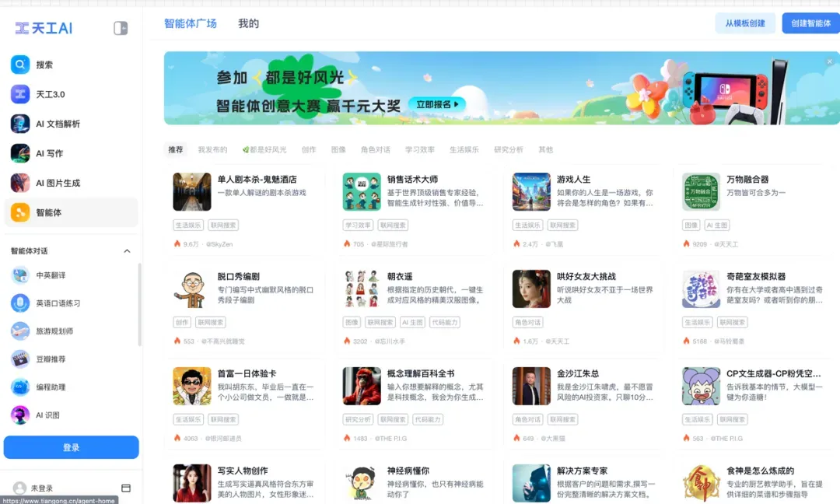The width and height of the screenshot is (840, 504).
Task: Select the 我发布的 category filter
Action: (212, 149)
